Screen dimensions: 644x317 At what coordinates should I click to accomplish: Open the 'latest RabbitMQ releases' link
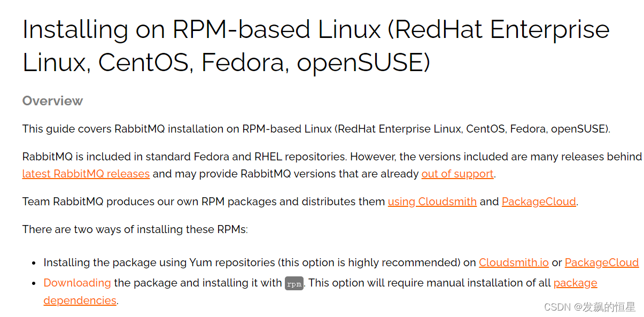[x=86, y=174]
